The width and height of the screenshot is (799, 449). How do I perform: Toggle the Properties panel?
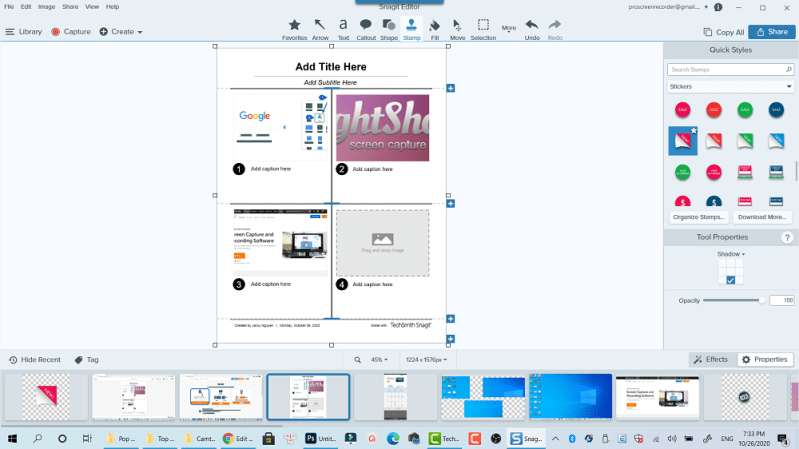[x=765, y=359]
